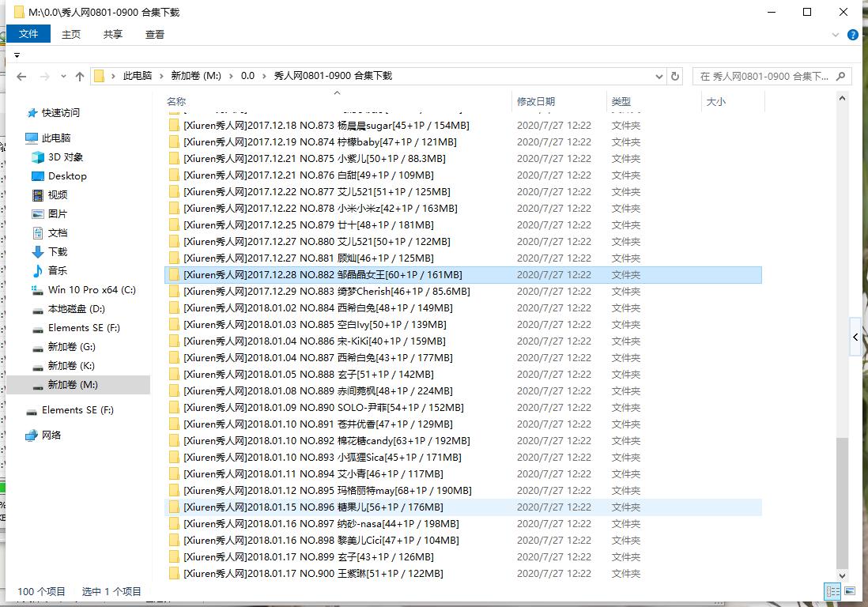
Task: Select folder NO.874 柠檬baby
Action: pyautogui.click(x=463, y=142)
